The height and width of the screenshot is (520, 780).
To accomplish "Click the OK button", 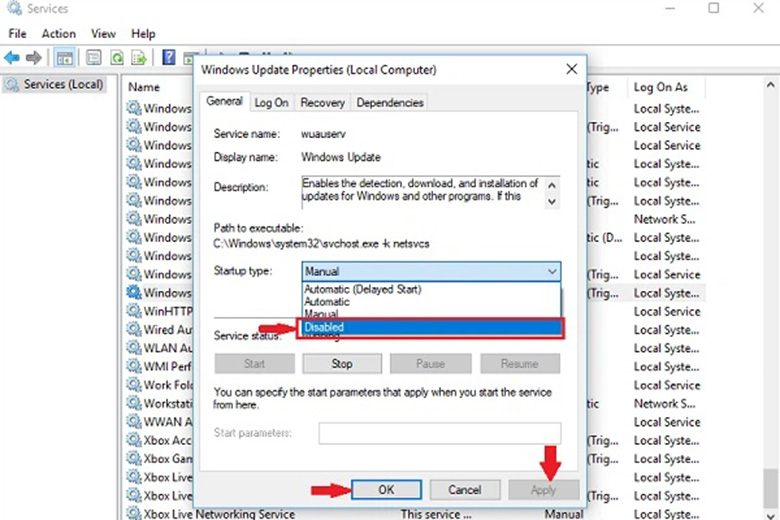I will pyautogui.click(x=386, y=490).
